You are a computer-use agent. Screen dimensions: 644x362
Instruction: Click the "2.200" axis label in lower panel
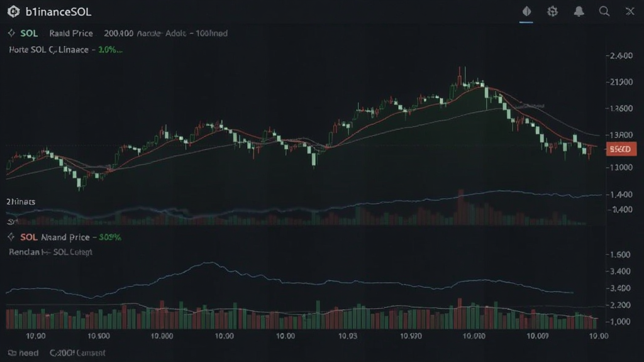(x=620, y=305)
